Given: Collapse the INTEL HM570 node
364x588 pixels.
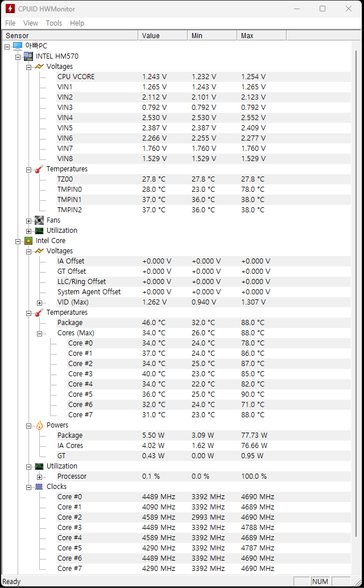Looking at the screenshot, I should tap(18, 57).
